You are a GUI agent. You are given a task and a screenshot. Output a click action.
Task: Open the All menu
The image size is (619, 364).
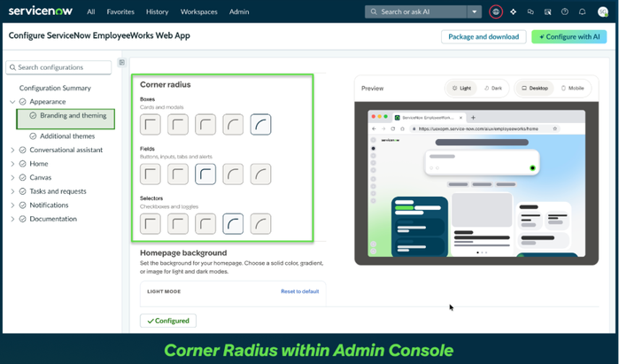point(91,12)
